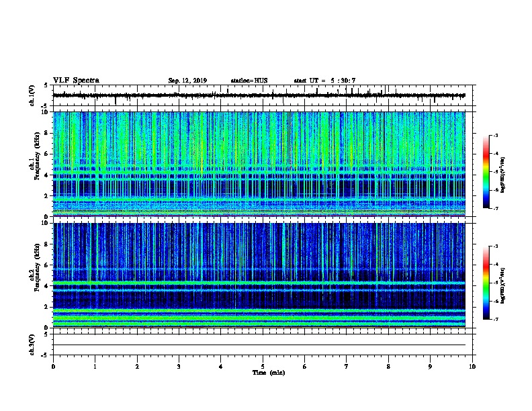Click the time axis tick label "10"
Screen dimensions: 532x411
(472, 367)
